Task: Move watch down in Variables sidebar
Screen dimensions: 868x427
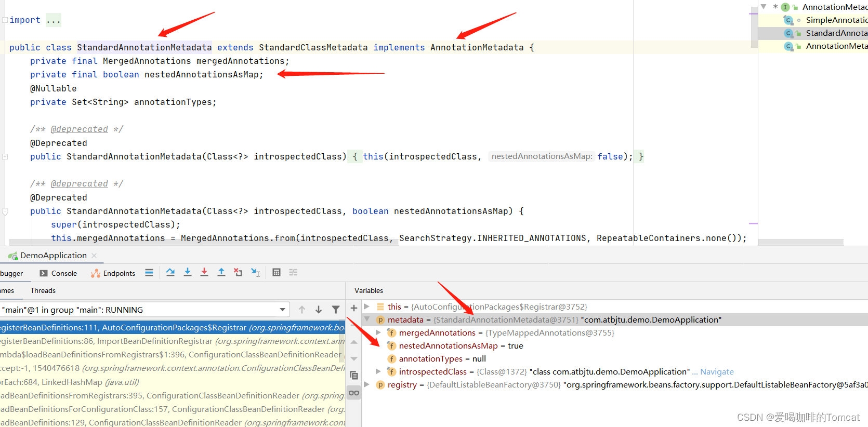Action: click(x=354, y=358)
